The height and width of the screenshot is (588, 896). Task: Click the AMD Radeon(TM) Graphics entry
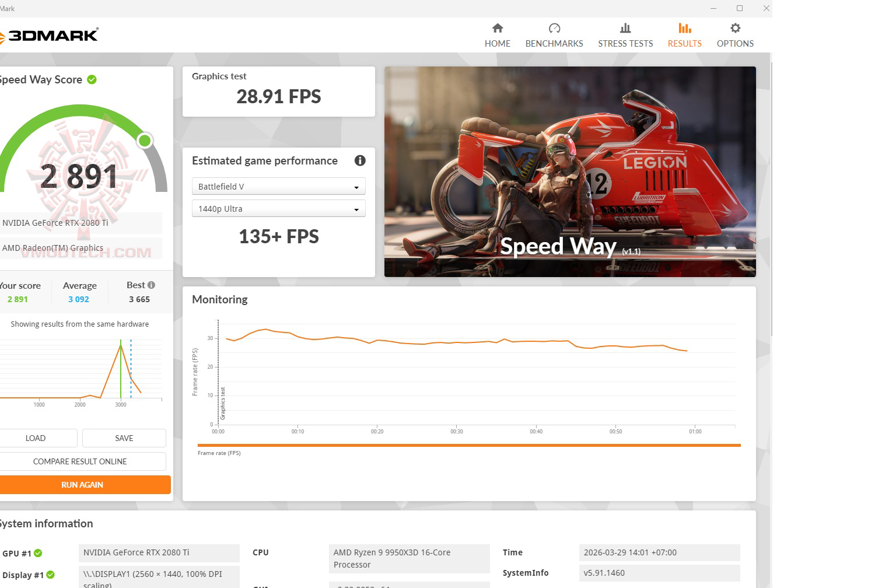coord(80,248)
